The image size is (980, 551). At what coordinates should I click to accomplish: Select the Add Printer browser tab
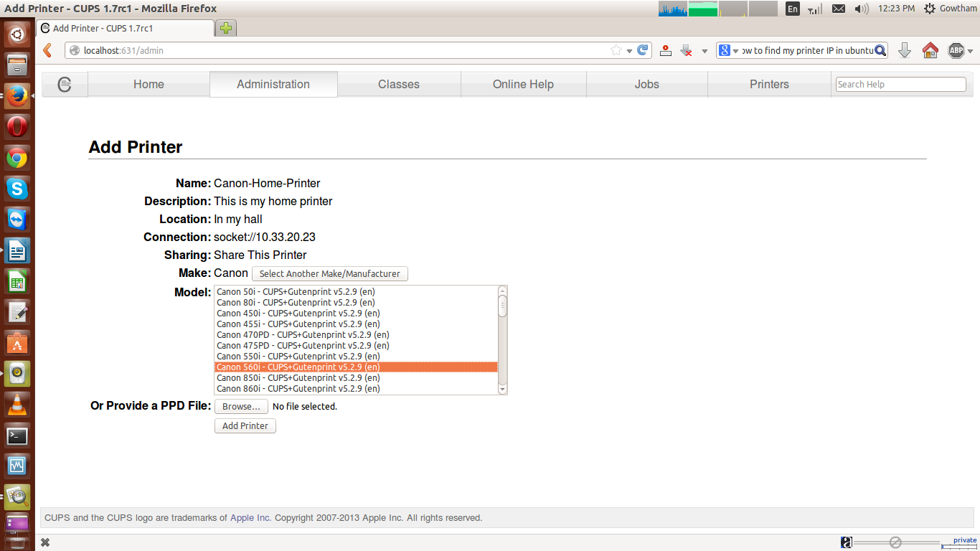pos(125,28)
